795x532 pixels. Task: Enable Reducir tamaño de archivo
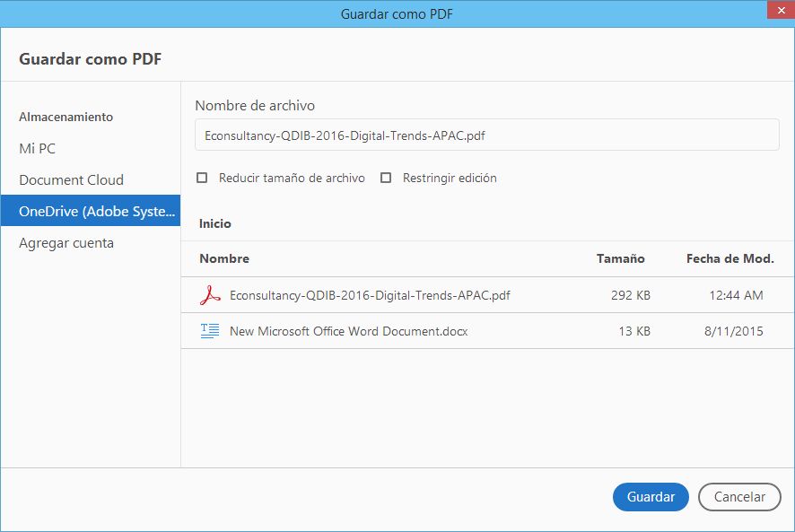[x=203, y=178]
